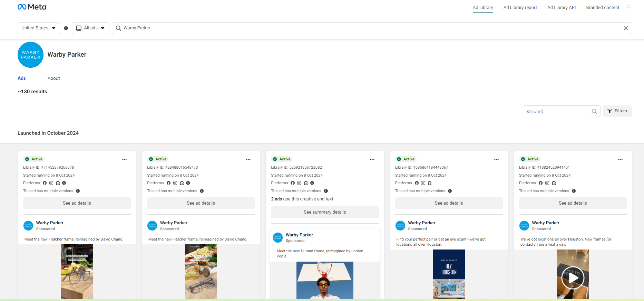
Task: Click '2 ads use this creative and text'
Action: pos(302,199)
